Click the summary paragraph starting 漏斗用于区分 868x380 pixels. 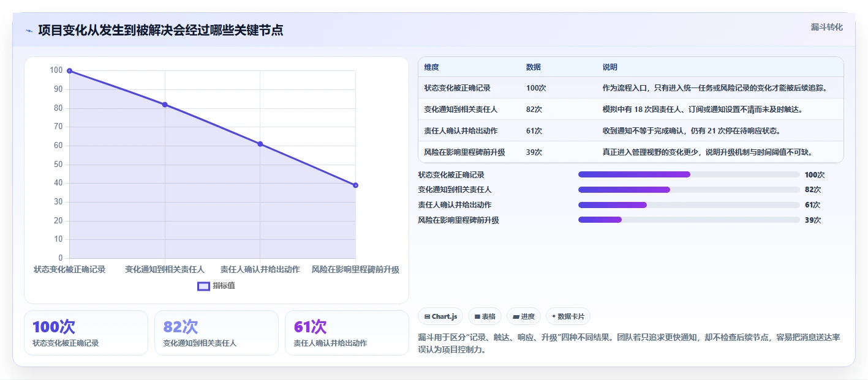[628, 344]
